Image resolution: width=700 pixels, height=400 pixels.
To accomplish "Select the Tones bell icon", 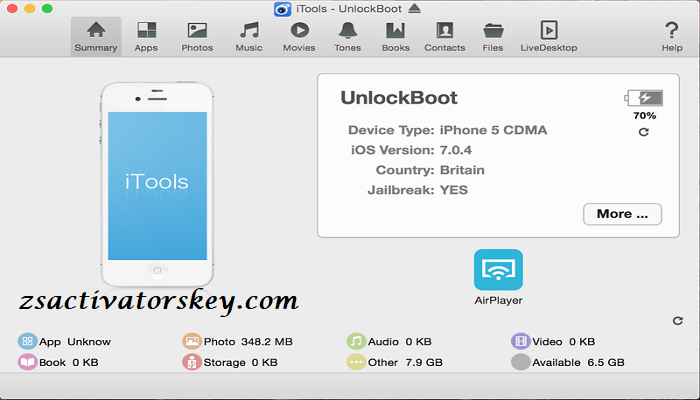I will (348, 31).
